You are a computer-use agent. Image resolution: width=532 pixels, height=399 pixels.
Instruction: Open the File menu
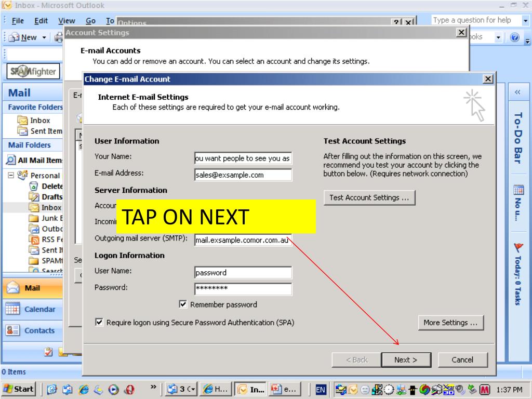[x=18, y=21]
